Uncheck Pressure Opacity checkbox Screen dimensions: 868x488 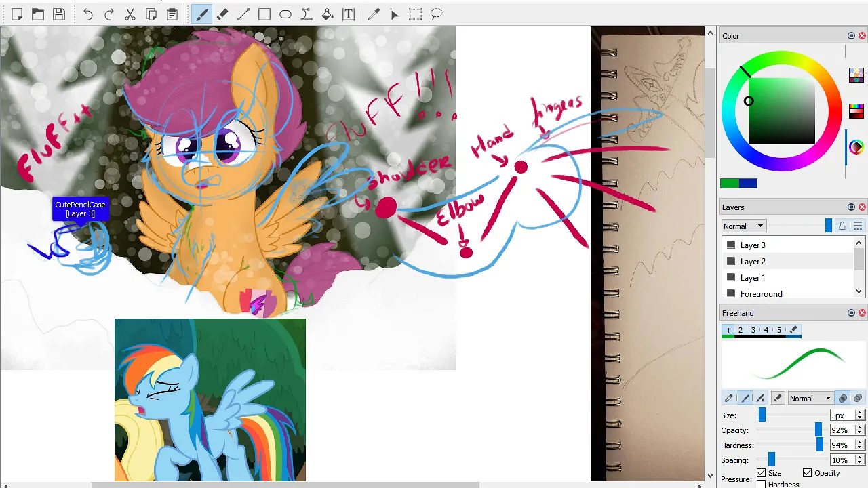click(x=808, y=473)
